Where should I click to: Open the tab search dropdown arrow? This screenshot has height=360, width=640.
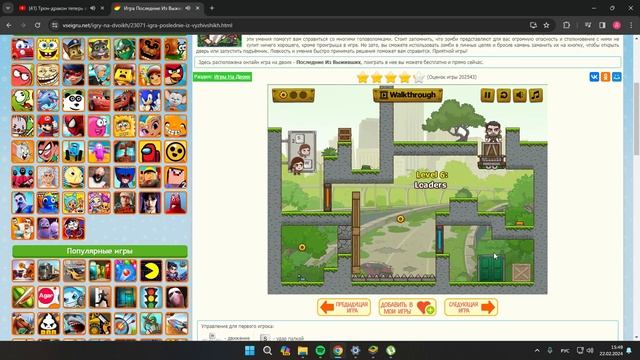8,8
